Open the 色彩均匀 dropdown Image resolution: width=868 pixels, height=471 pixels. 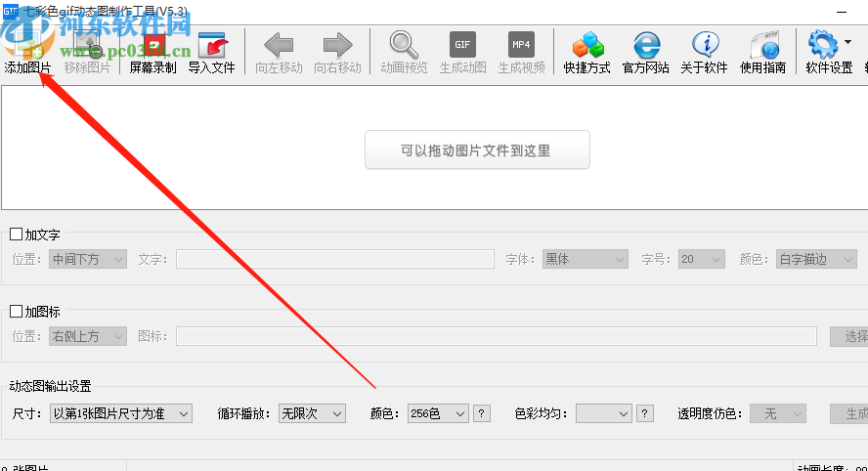coord(604,413)
